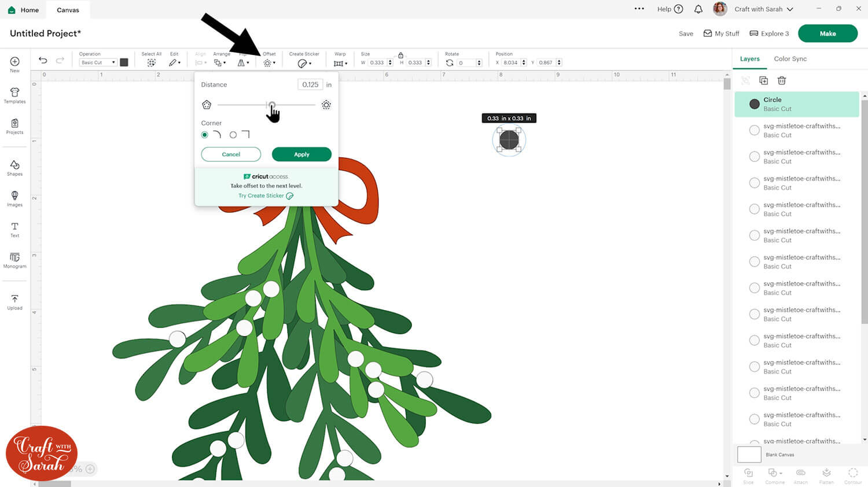Switch to the Layers tab
Screen dimensions: 868x487
(749, 59)
